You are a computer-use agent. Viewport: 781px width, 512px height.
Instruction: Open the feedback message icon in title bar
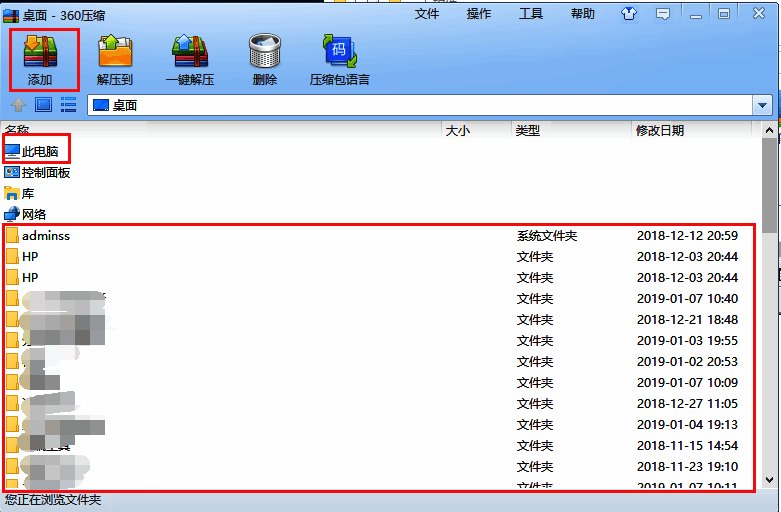tap(662, 14)
